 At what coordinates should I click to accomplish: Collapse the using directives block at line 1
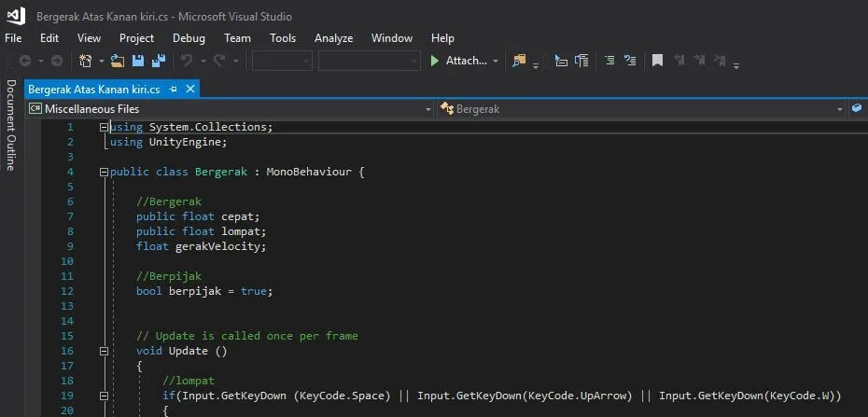(x=103, y=127)
